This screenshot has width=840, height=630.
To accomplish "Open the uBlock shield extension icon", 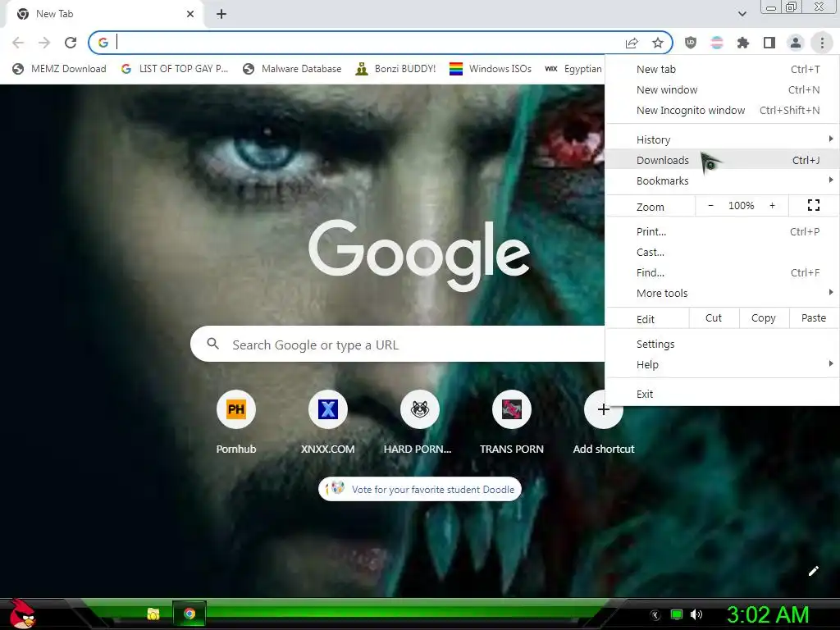I will pyautogui.click(x=691, y=43).
